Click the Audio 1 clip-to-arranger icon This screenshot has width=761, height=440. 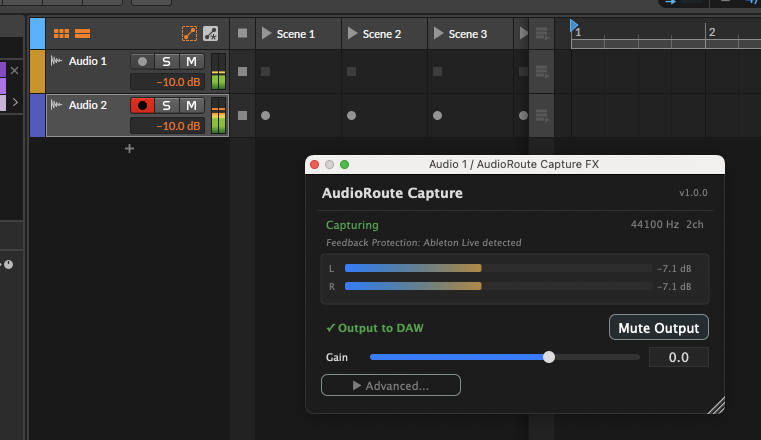point(542,72)
